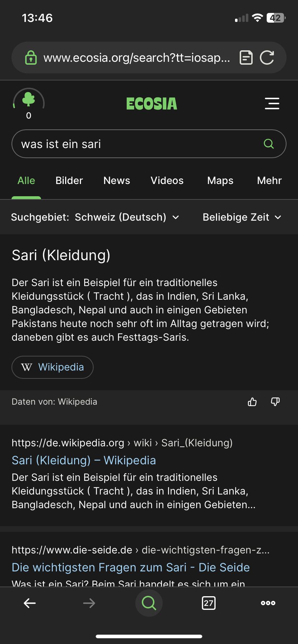Image resolution: width=298 pixels, height=644 pixels.
Task: Open the hamburger menu
Action: 272,103
